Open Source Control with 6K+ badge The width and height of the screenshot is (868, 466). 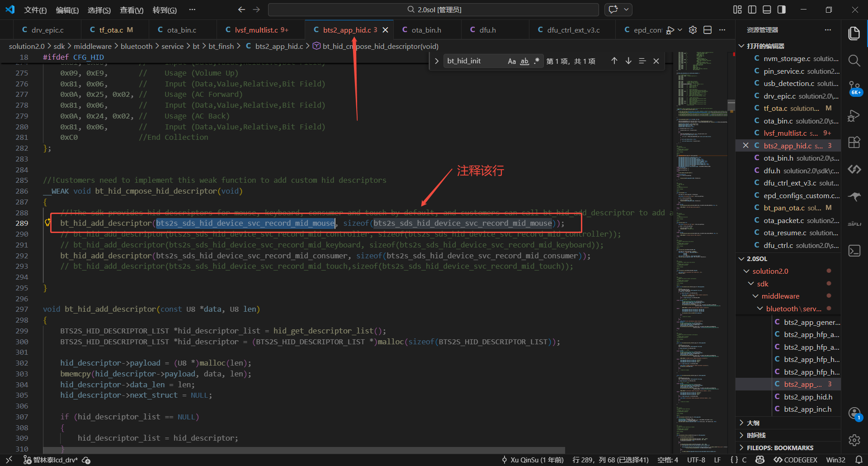(854, 88)
